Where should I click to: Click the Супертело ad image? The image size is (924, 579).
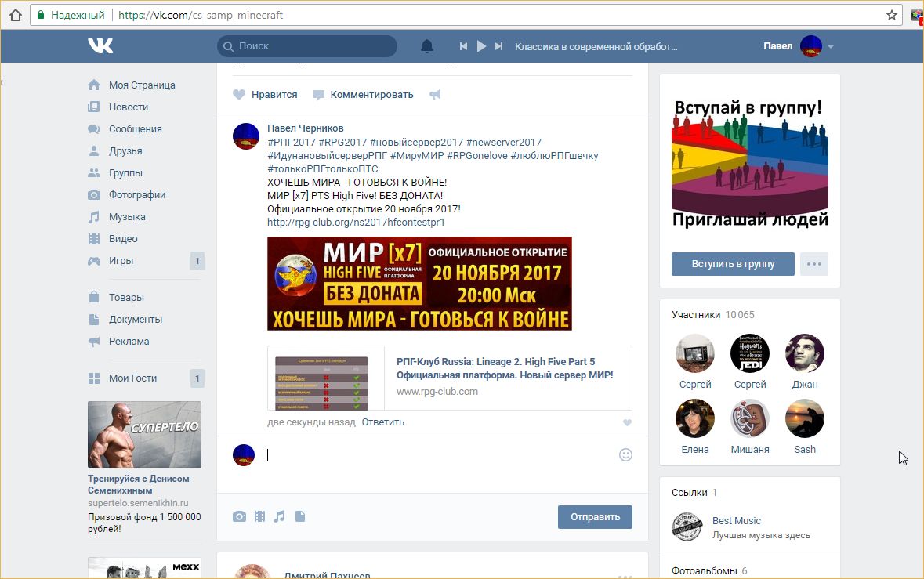pos(144,435)
